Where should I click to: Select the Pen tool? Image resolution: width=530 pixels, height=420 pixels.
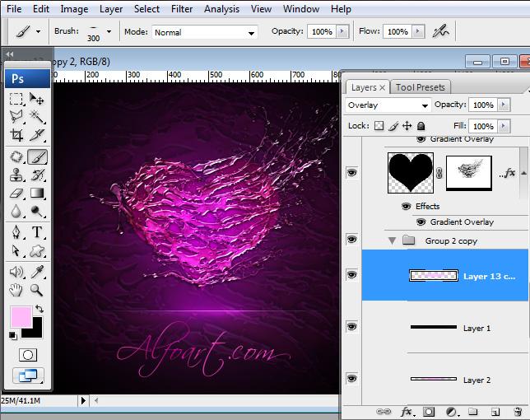pos(16,232)
